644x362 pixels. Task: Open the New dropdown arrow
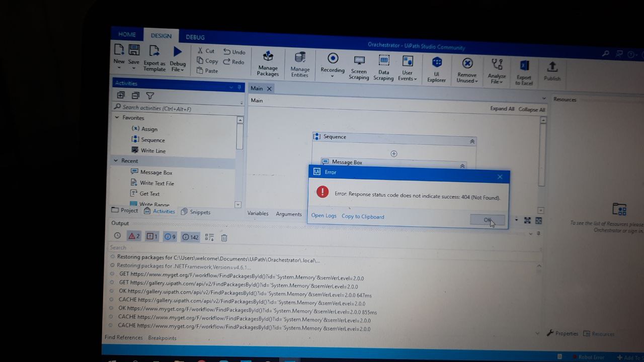(119, 68)
